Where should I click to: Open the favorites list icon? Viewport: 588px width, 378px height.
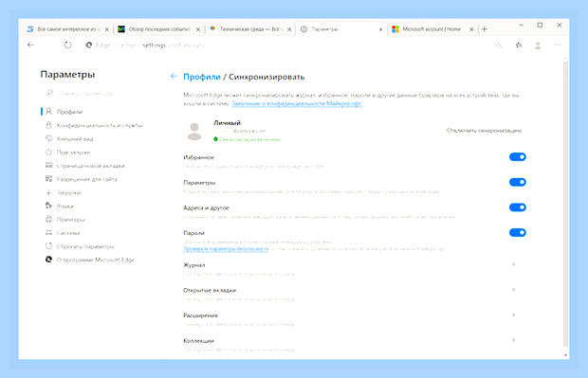pyautogui.click(x=518, y=45)
